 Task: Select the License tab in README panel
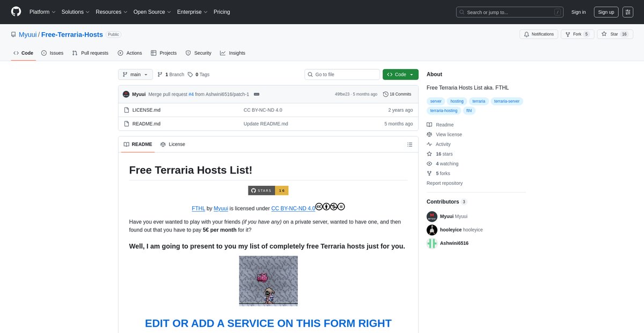[x=172, y=144]
